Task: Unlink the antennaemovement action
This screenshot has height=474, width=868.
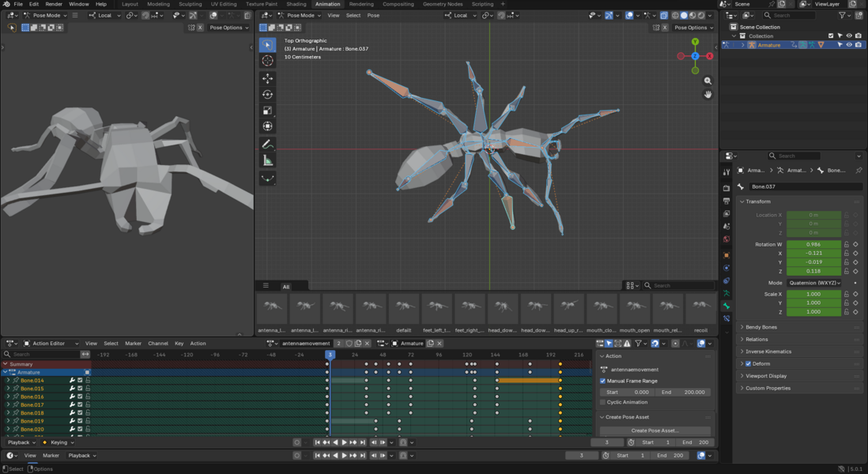Action: click(x=367, y=343)
